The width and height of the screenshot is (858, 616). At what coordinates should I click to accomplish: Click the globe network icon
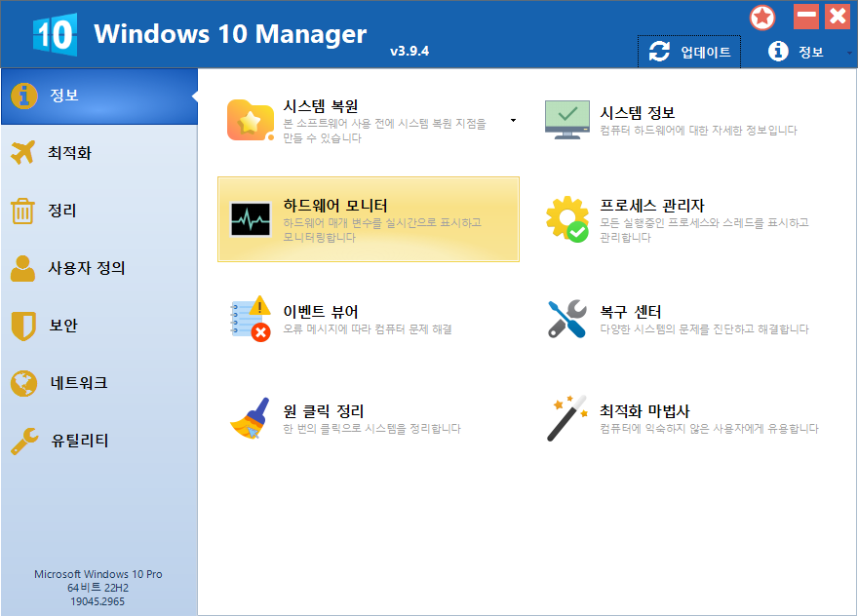coord(24,383)
